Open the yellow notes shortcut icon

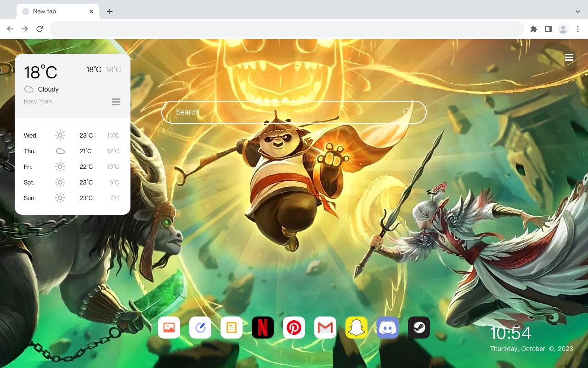click(232, 328)
